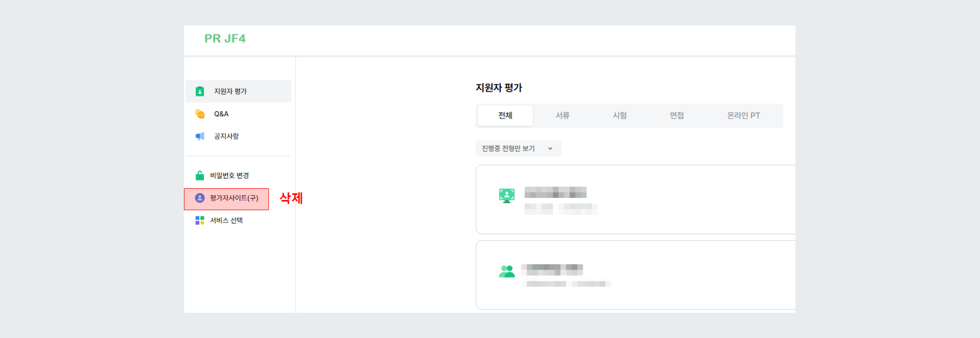Open Q&A via the speech bubble icon
Viewport: 980px width, 338px height.
pos(200,113)
